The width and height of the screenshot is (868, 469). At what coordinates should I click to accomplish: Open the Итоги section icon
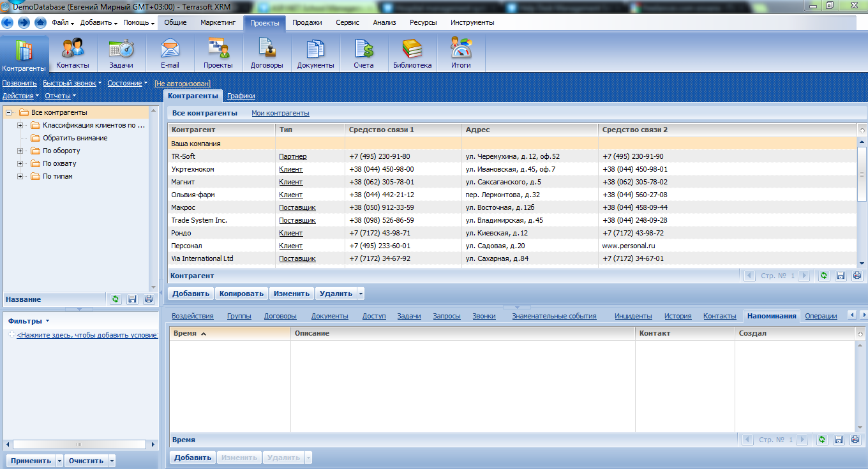point(460,52)
